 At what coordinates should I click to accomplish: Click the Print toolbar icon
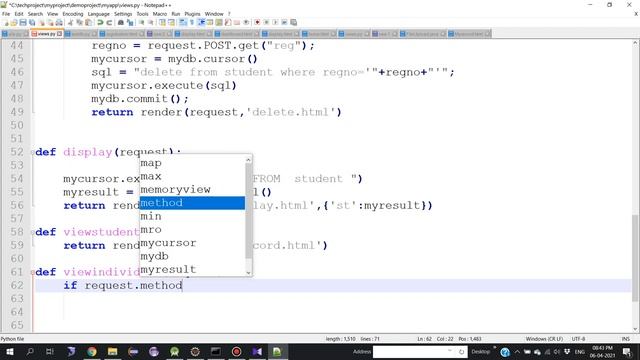(59, 22)
